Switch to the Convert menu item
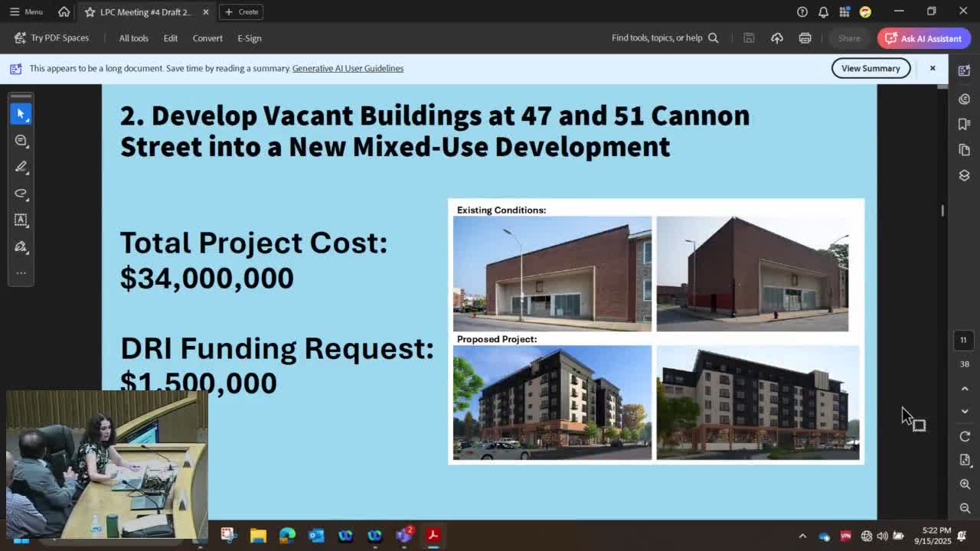Image resolution: width=980 pixels, height=551 pixels. (x=207, y=38)
